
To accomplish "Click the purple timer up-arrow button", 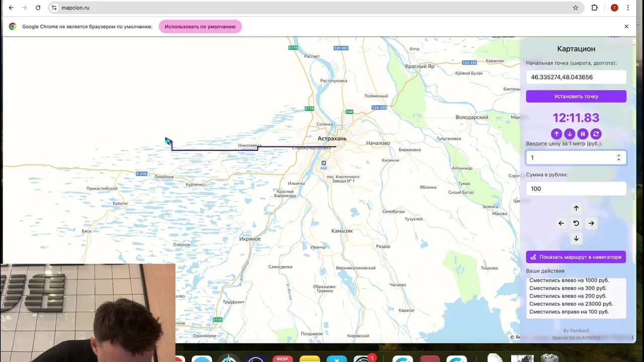I will [x=556, y=134].
